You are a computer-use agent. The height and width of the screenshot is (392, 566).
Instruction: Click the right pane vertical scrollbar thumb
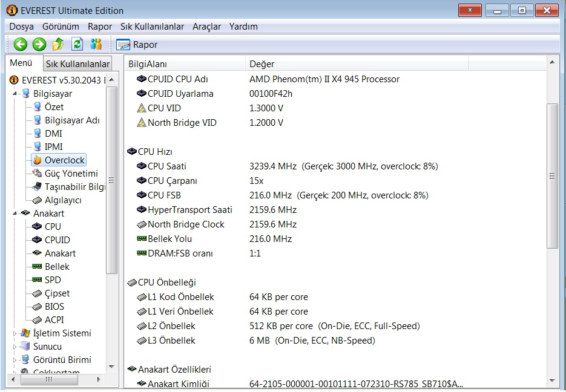tap(552, 175)
